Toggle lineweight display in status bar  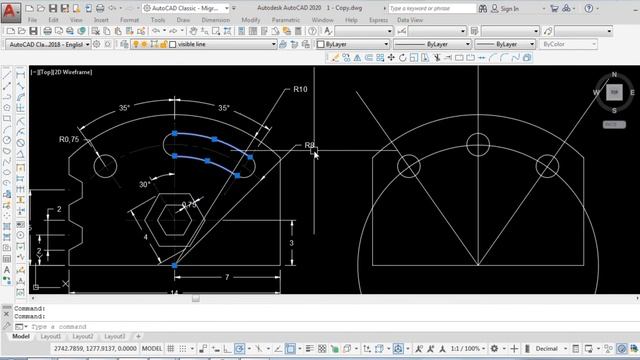[310, 349]
